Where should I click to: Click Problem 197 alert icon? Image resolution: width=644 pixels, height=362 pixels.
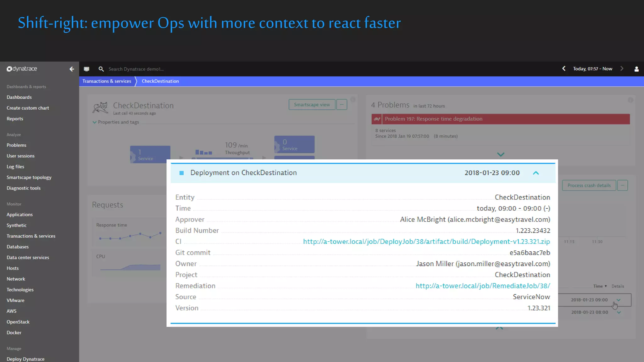(x=377, y=119)
